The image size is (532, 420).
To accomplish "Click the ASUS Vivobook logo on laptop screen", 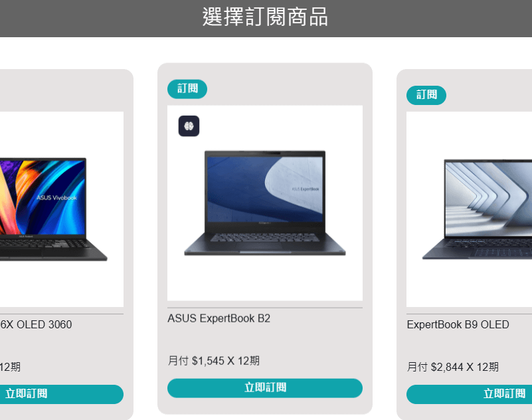I will click(x=56, y=197).
